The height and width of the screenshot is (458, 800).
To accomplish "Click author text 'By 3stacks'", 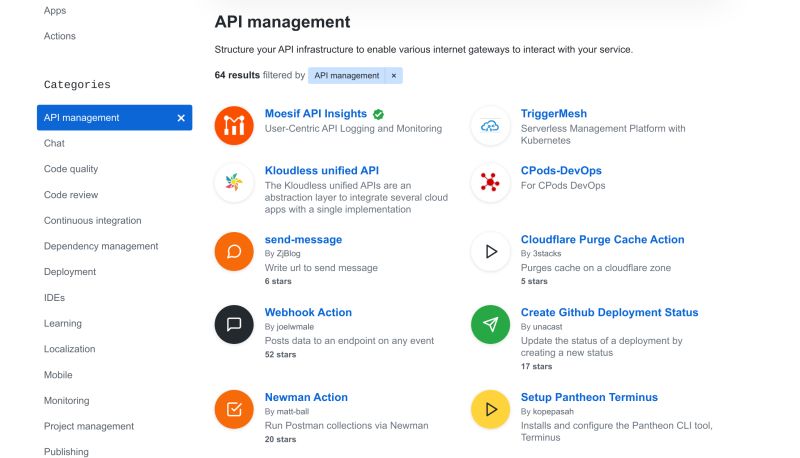I will click(x=541, y=253).
